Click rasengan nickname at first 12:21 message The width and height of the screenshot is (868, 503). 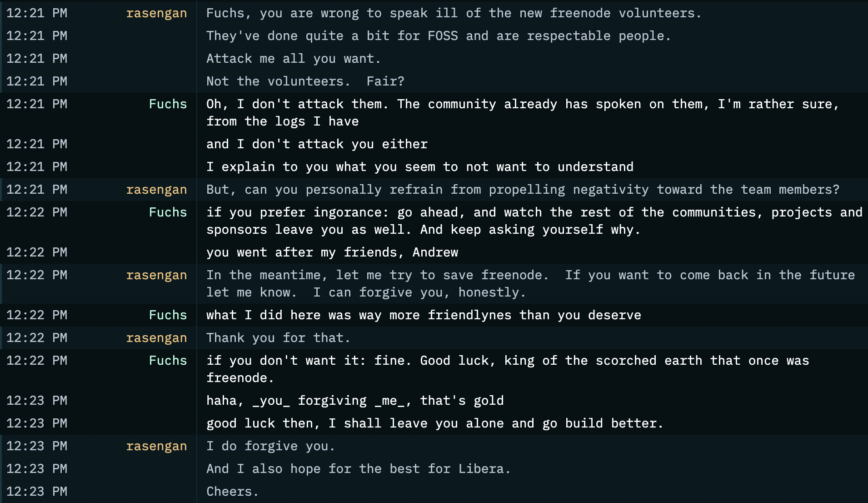pyautogui.click(x=156, y=13)
